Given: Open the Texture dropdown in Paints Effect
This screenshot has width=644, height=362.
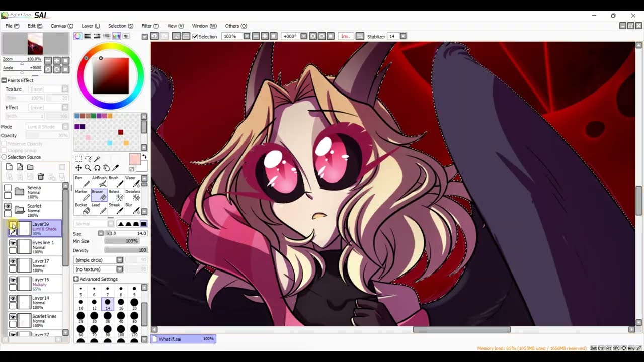Looking at the screenshot, I should [x=65, y=89].
